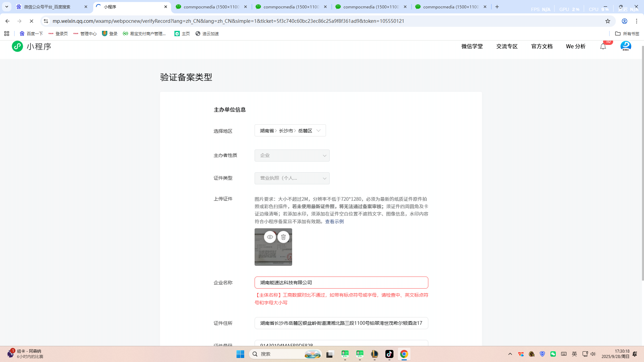Open Chrome profile icon in toolbar

[x=624, y=21]
